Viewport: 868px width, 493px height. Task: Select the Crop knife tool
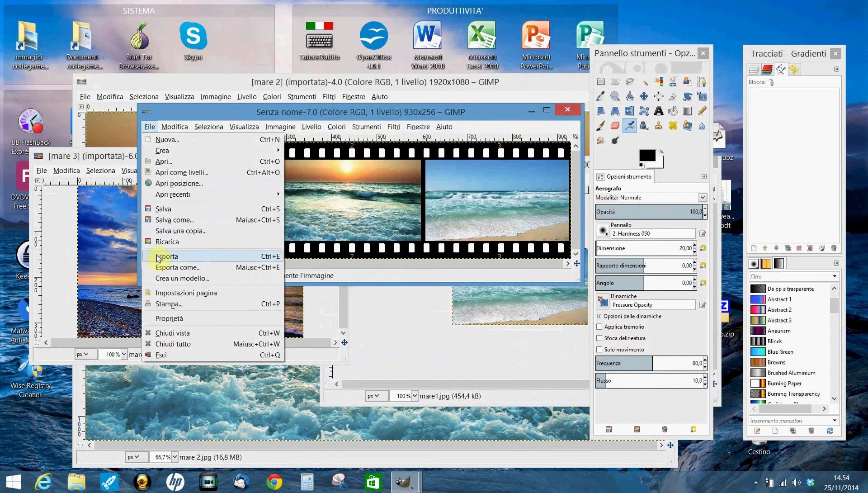pyautogui.click(x=673, y=96)
